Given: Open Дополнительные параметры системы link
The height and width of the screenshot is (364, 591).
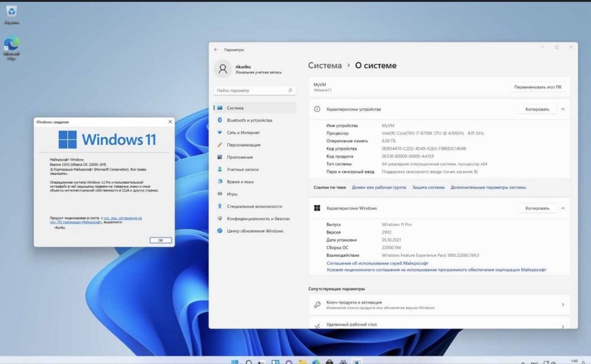Looking at the screenshot, I should [488, 187].
